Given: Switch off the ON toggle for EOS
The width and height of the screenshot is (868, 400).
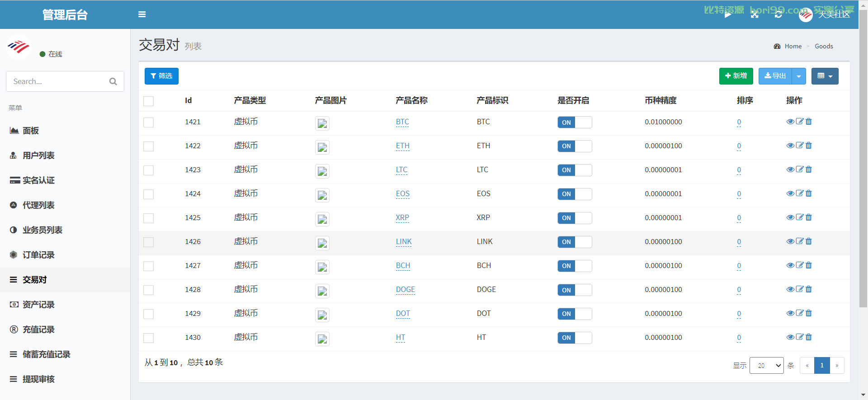Looking at the screenshot, I should tap(575, 194).
